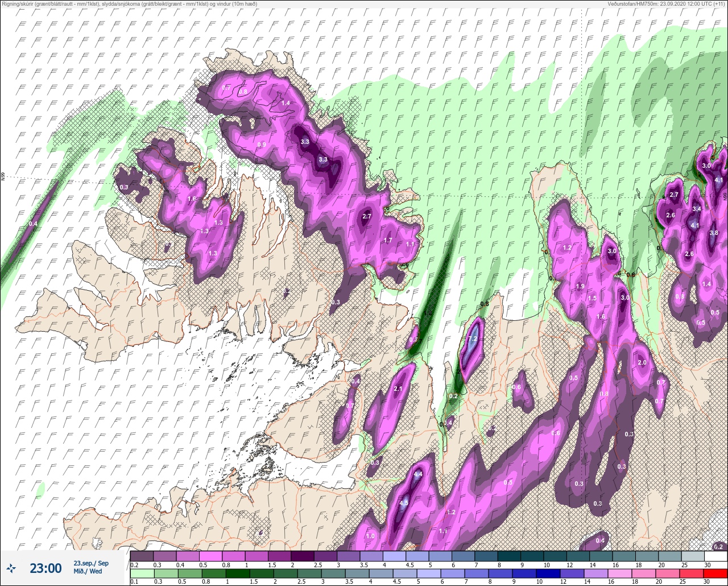Click the weekday label Mið./ Wed
The height and width of the screenshot is (586, 728).
point(88,571)
